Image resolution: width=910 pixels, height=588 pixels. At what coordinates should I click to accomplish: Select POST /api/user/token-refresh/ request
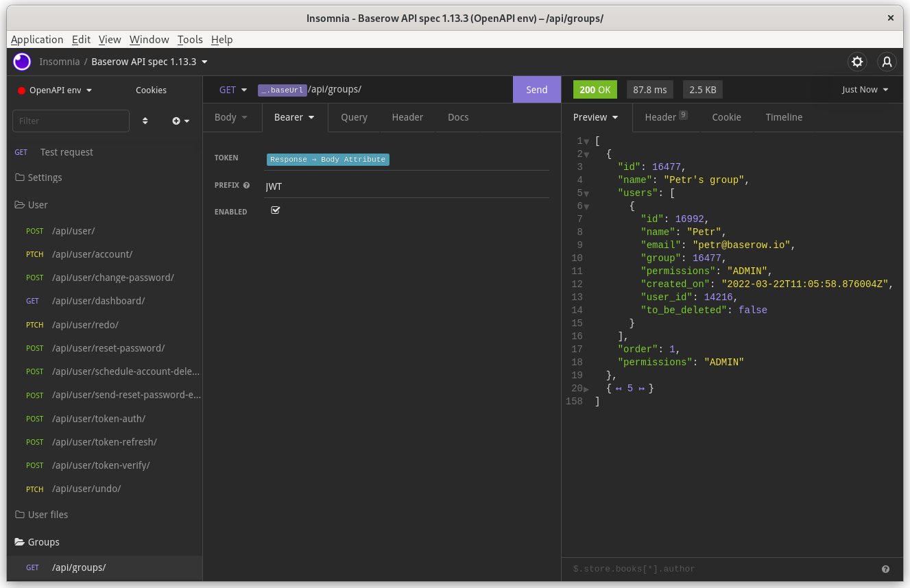coord(104,442)
